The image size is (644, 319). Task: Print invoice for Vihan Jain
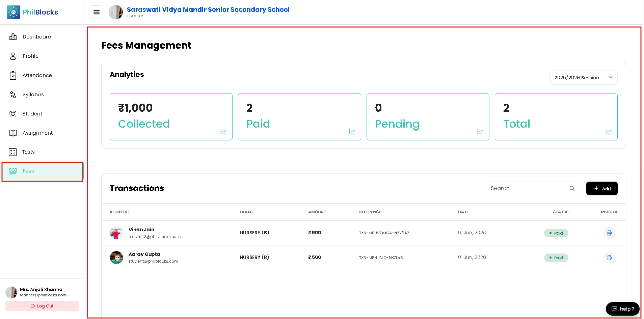pos(609,233)
